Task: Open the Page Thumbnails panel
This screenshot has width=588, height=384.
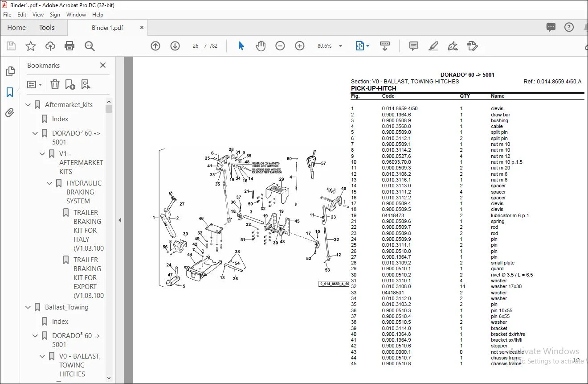Action: point(10,71)
